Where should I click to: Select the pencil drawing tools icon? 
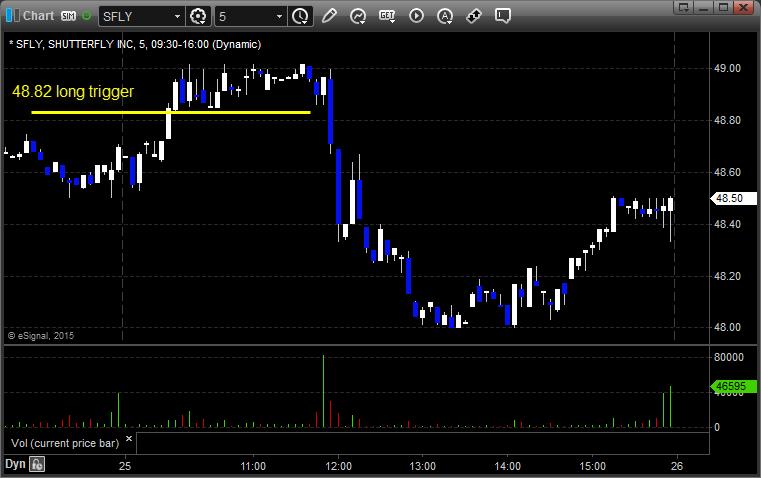coord(329,16)
